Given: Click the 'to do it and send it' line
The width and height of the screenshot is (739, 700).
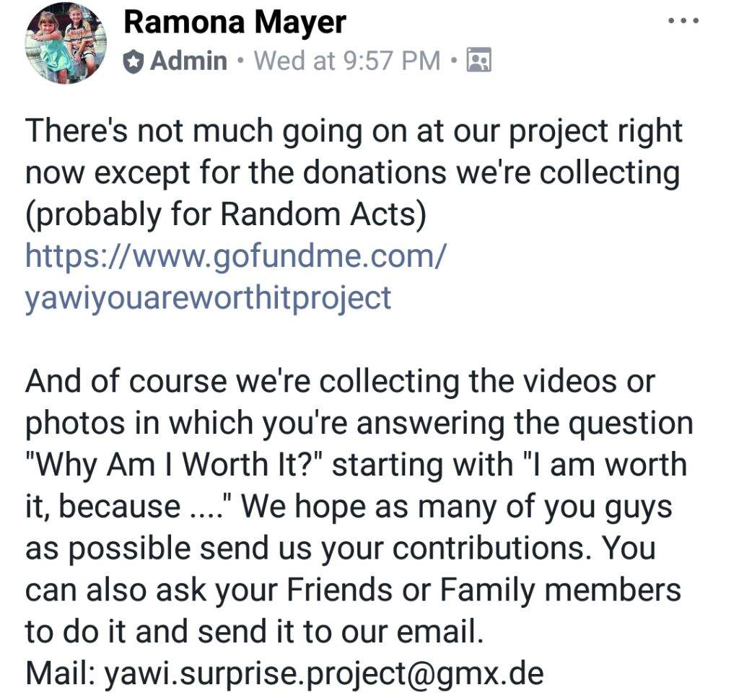Looking at the screenshot, I should tap(255, 631).
